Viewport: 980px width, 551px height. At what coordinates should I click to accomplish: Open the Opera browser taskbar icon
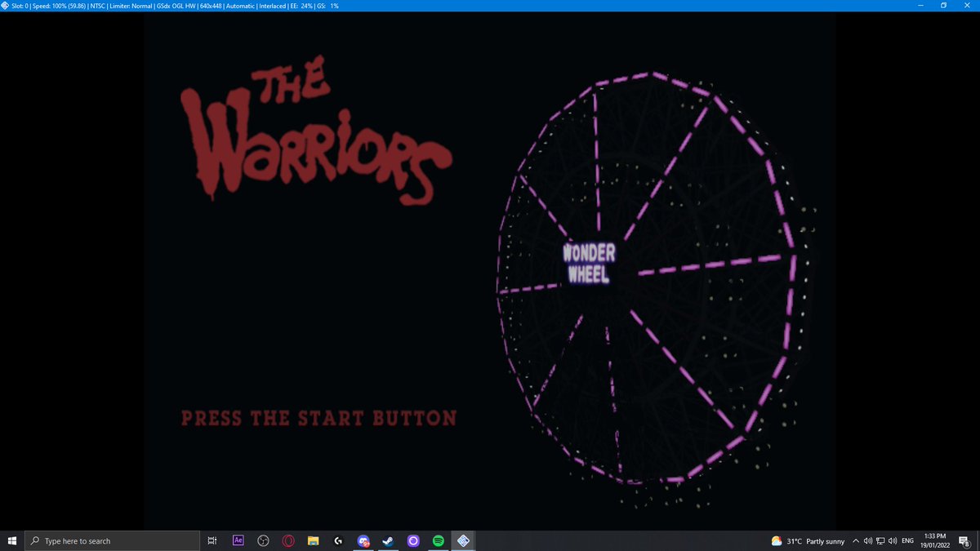point(288,540)
